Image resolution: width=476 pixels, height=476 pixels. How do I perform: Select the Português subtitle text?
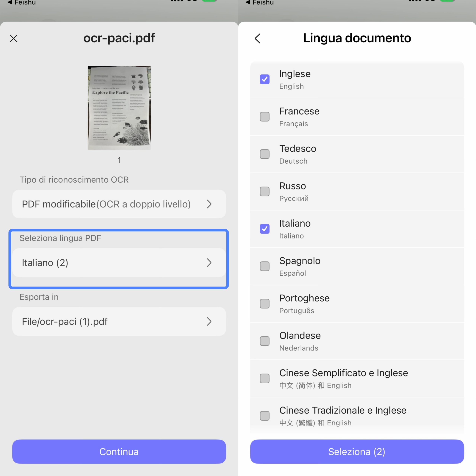297,311
